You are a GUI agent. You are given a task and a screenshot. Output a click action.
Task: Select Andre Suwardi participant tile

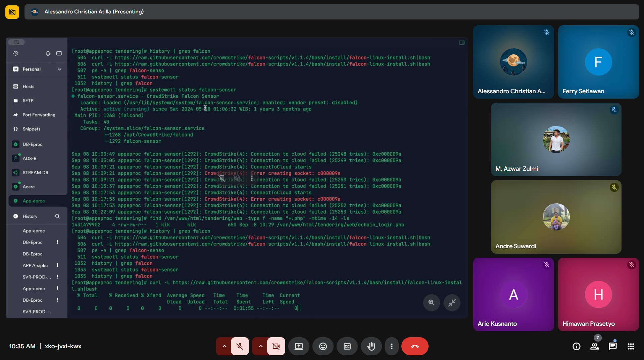[556, 217]
